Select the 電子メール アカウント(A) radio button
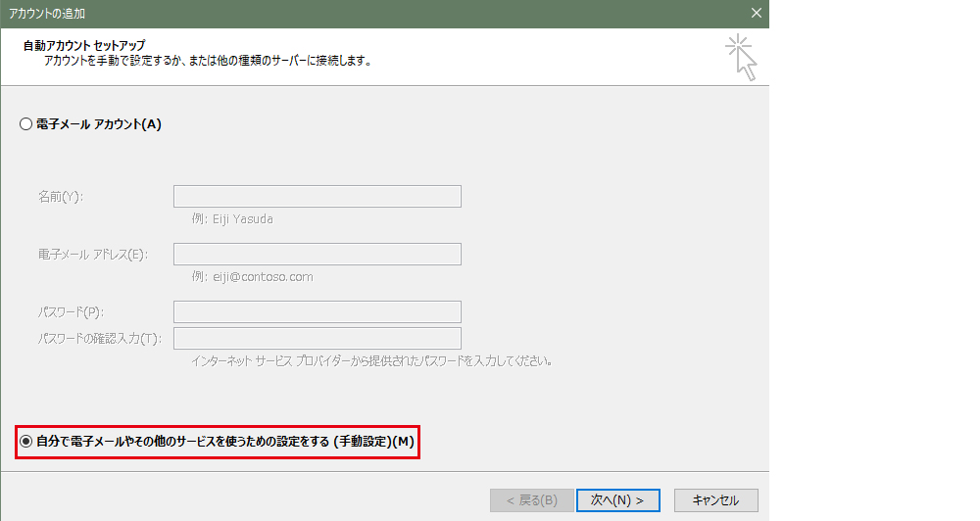The height and width of the screenshot is (521, 980). click(25, 124)
